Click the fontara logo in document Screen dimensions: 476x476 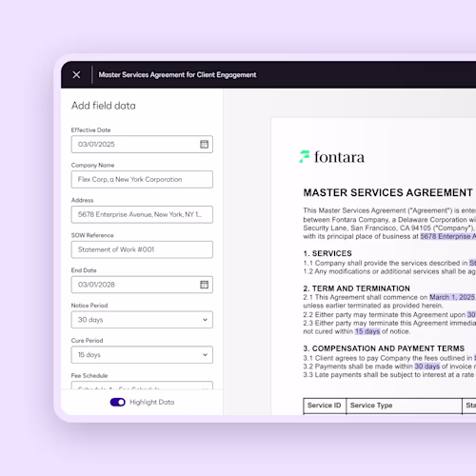332,157
